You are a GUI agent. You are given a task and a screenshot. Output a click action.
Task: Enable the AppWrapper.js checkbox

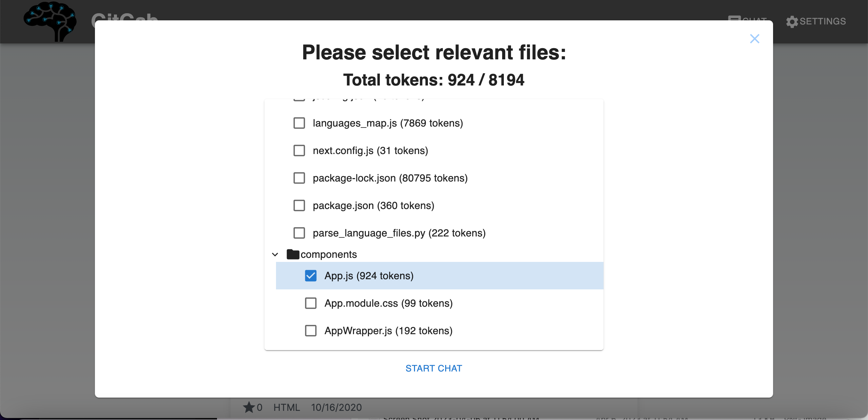tap(311, 331)
